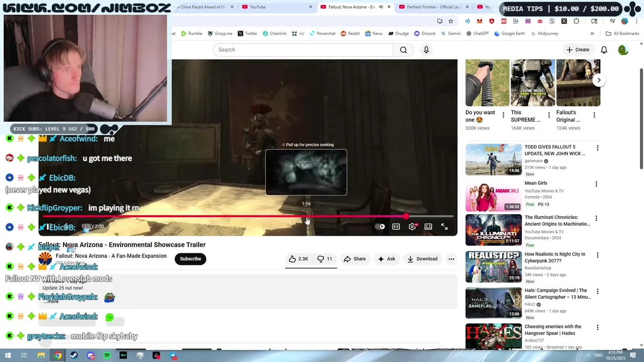This screenshot has height=362, width=644.
Task: Open options for 'Do you want one' short
Action: tap(503, 115)
